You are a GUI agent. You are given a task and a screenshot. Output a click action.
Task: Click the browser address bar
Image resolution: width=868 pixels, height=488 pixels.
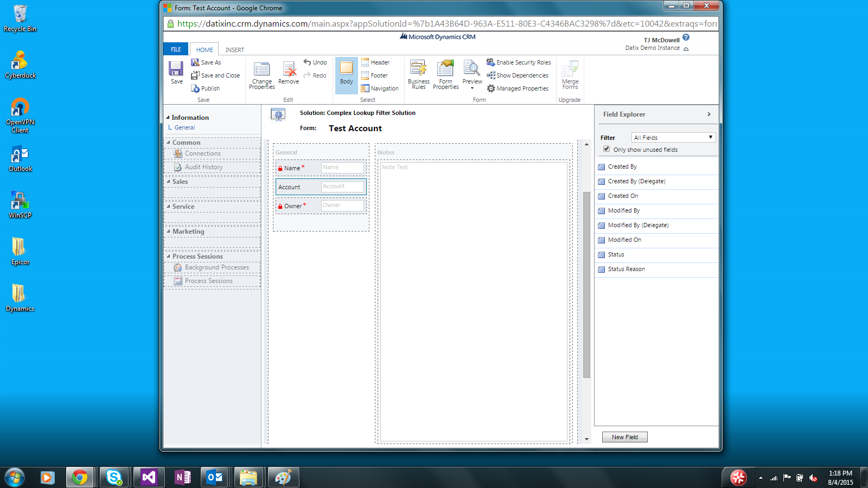point(441,24)
